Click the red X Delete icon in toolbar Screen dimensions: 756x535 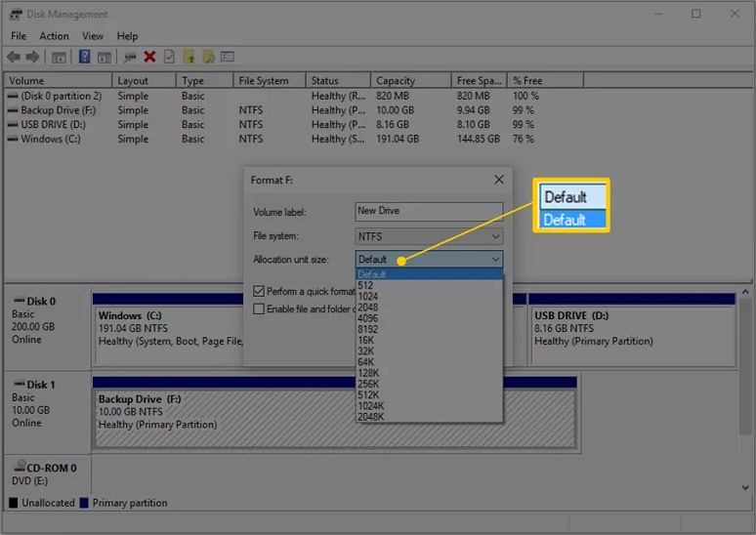(149, 57)
